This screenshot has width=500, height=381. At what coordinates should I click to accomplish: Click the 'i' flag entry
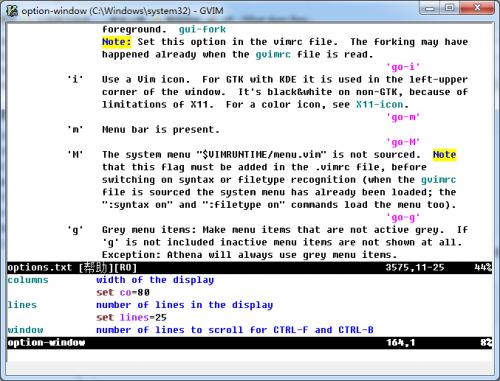click(x=75, y=79)
